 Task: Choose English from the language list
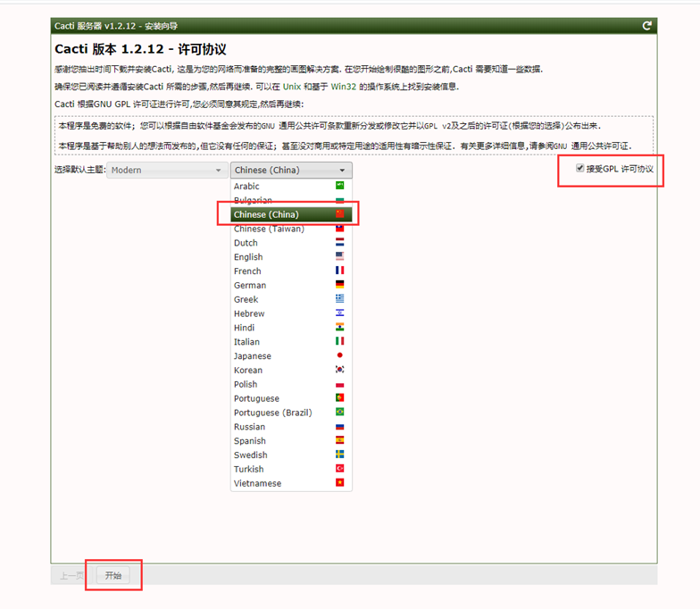(291, 257)
